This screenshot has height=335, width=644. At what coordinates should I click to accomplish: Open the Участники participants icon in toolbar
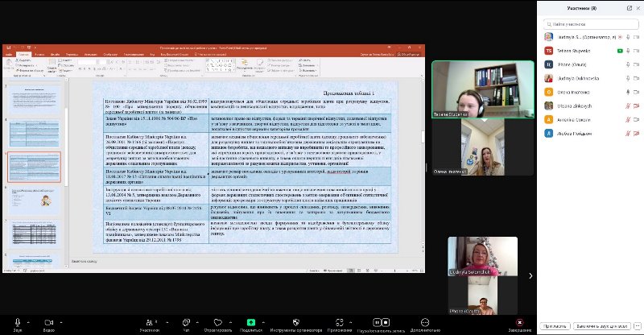point(150,323)
